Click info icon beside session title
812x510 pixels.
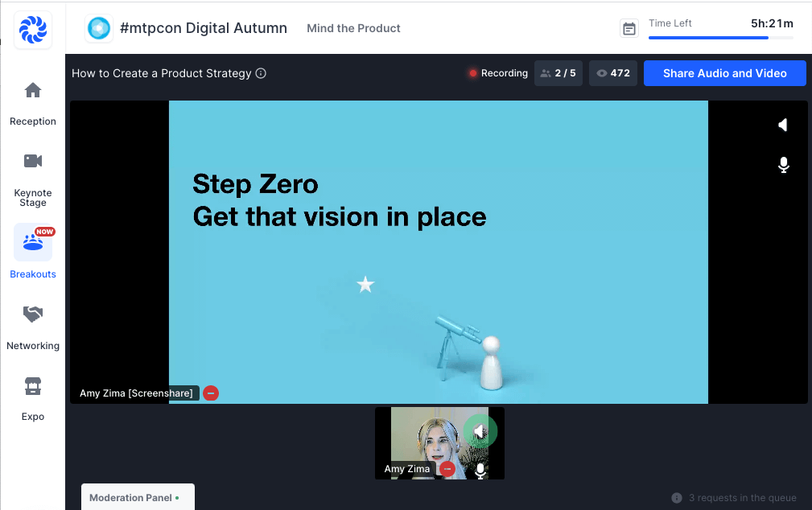click(261, 73)
